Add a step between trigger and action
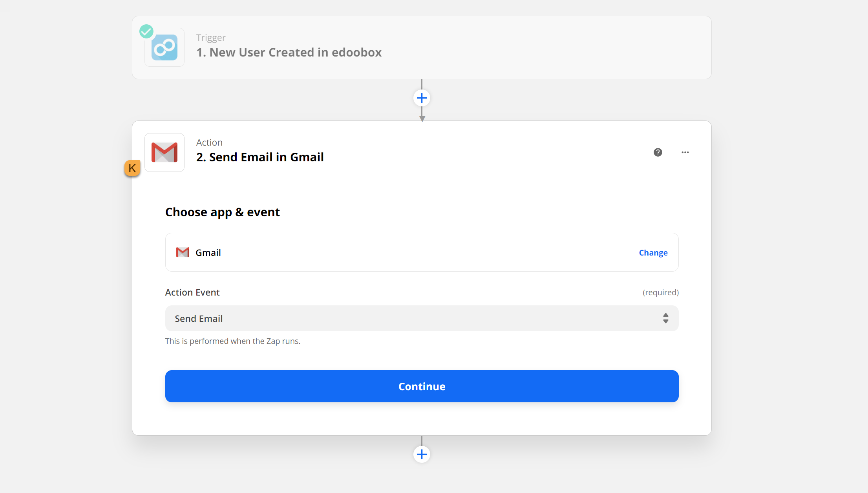Image resolution: width=868 pixels, height=493 pixels. [422, 98]
